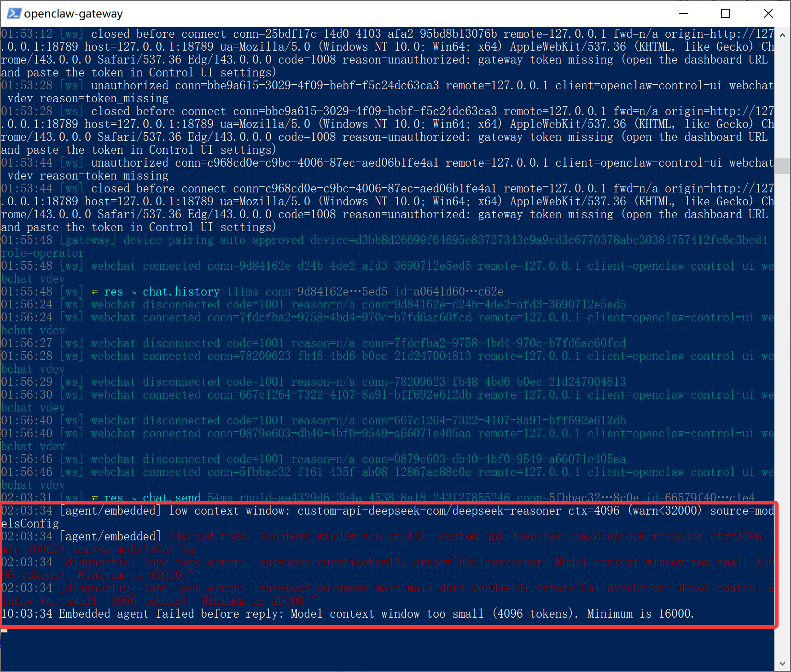
Task: Click webchat disconnected conn=9d84162e line at 01:56:24
Action: coord(314,304)
